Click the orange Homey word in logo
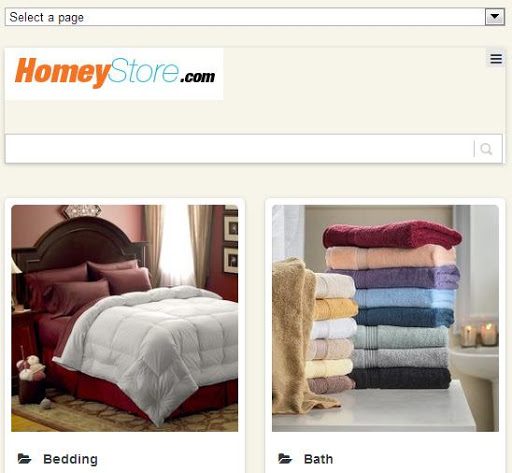The height and width of the screenshot is (473, 512). [x=62, y=73]
